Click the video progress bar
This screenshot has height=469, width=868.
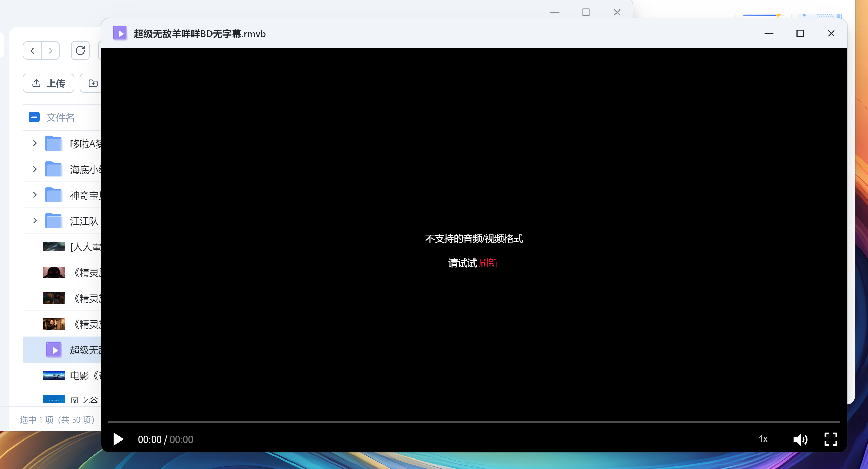[x=474, y=422]
